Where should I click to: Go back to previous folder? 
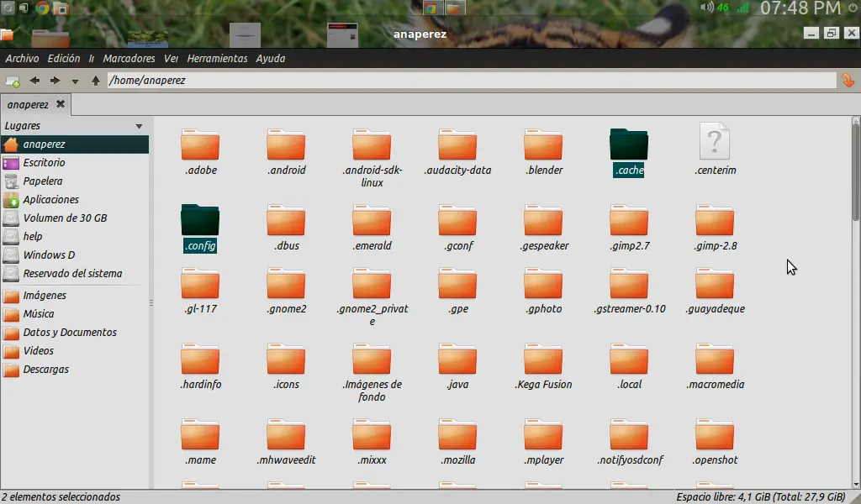[x=34, y=81]
